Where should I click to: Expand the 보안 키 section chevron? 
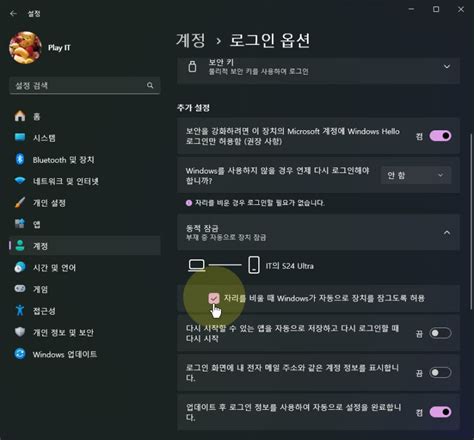point(447,67)
